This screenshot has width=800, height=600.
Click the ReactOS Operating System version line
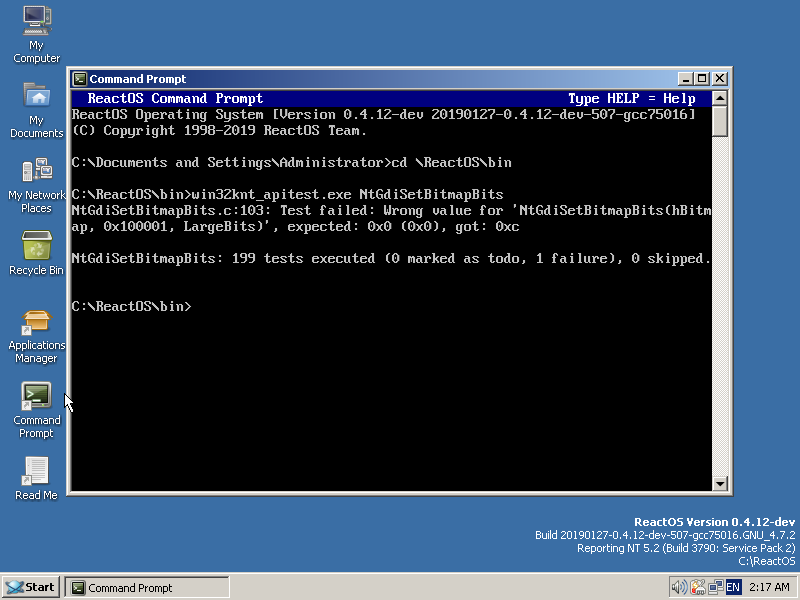[384, 115]
